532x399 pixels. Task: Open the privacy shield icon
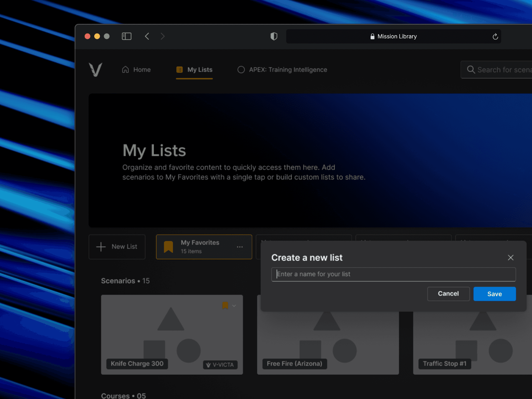click(274, 36)
